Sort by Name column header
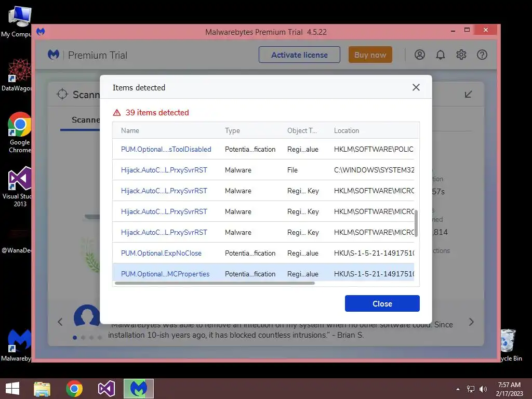 click(x=130, y=130)
